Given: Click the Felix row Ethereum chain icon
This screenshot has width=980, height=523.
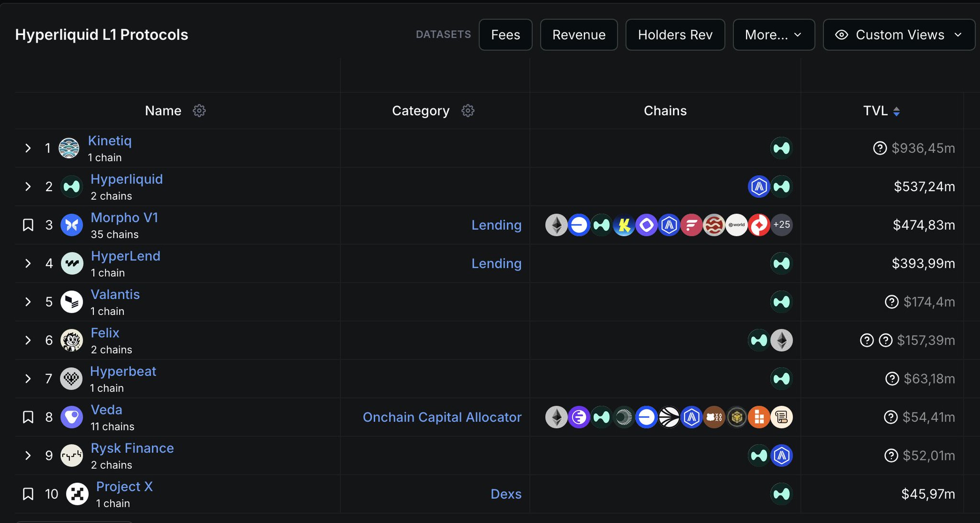Looking at the screenshot, I should click(x=781, y=340).
